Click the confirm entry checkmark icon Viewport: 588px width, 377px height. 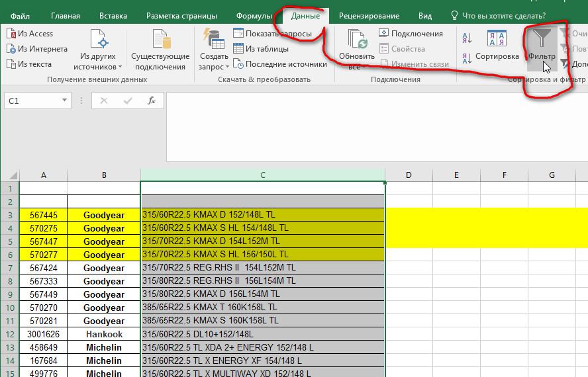(x=128, y=101)
